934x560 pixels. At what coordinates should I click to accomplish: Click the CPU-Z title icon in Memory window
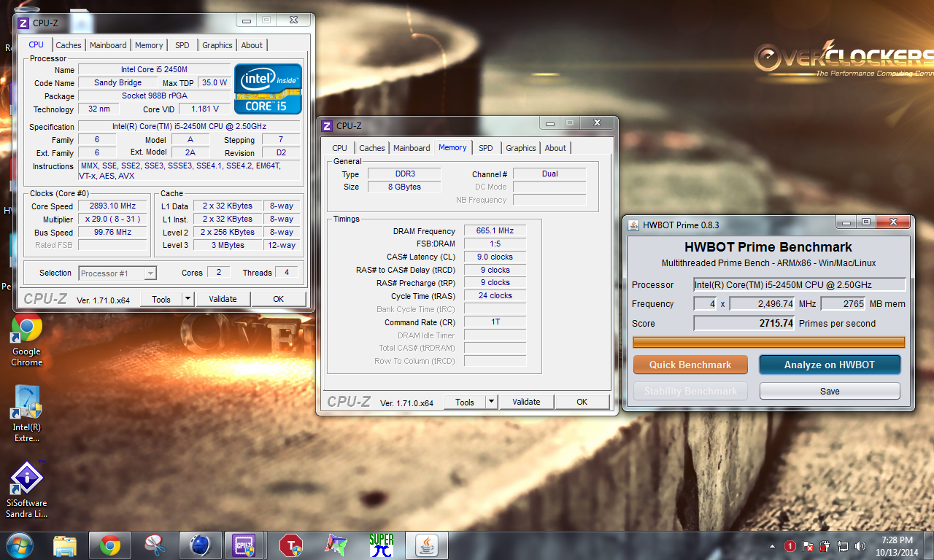coord(327,125)
